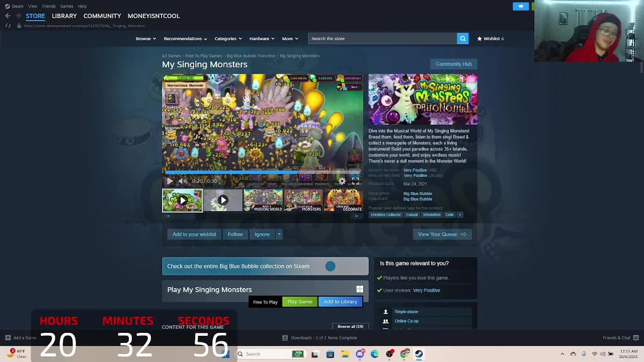
Task: Click the Free To Play Games breadcrumb
Action: tap(204, 56)
